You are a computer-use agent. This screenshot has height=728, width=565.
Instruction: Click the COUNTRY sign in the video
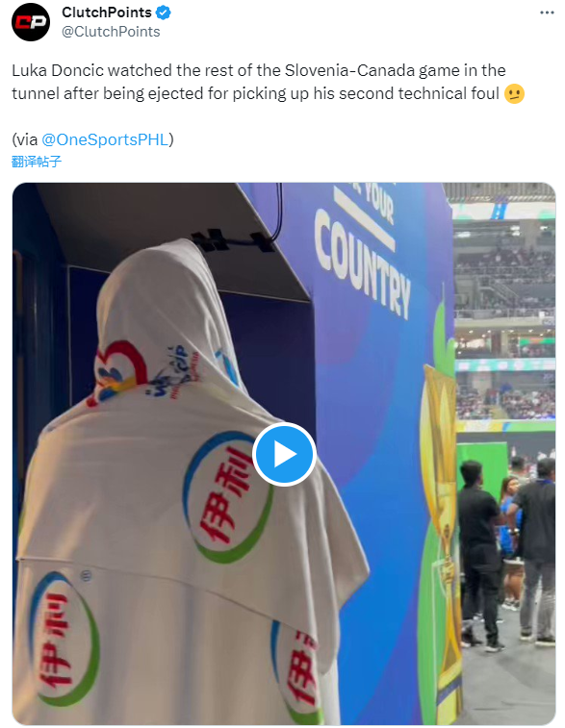(x=363, y=264)
